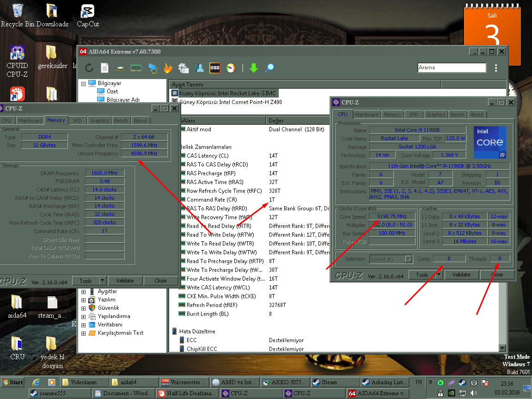Open Tools dropdown arrow in CPU tab CPU-Z window
532x399 pixels.
coord(439,275)
